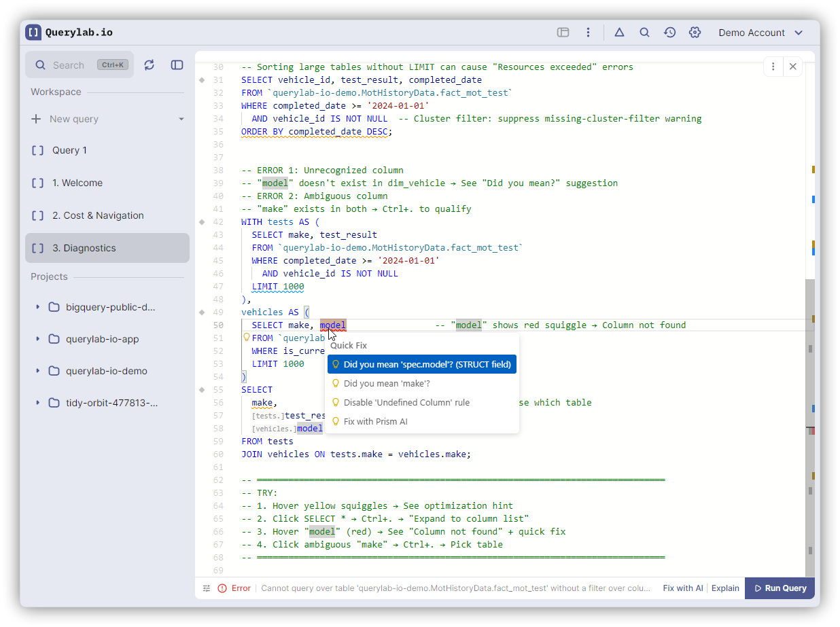Open editor overflow three-dot menu
Image resolution: width=840 pixels, height=627 pixels.
[x=773, y=67]
